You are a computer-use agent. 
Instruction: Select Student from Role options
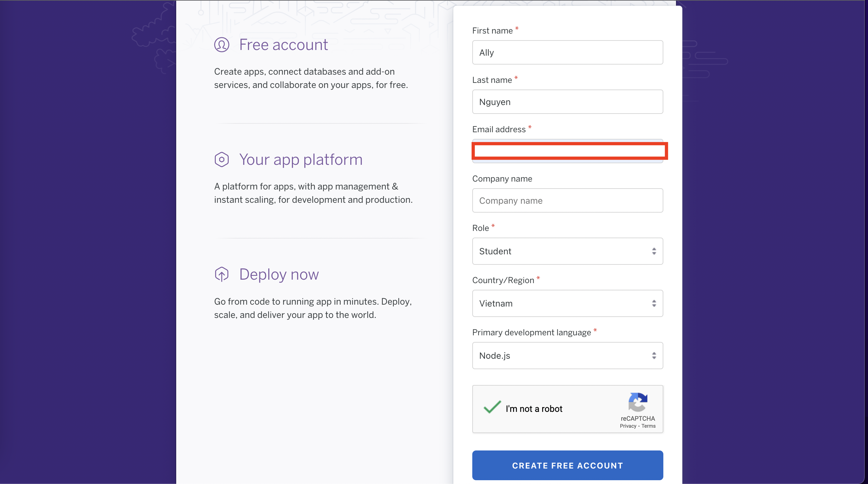tap(567, 251)
